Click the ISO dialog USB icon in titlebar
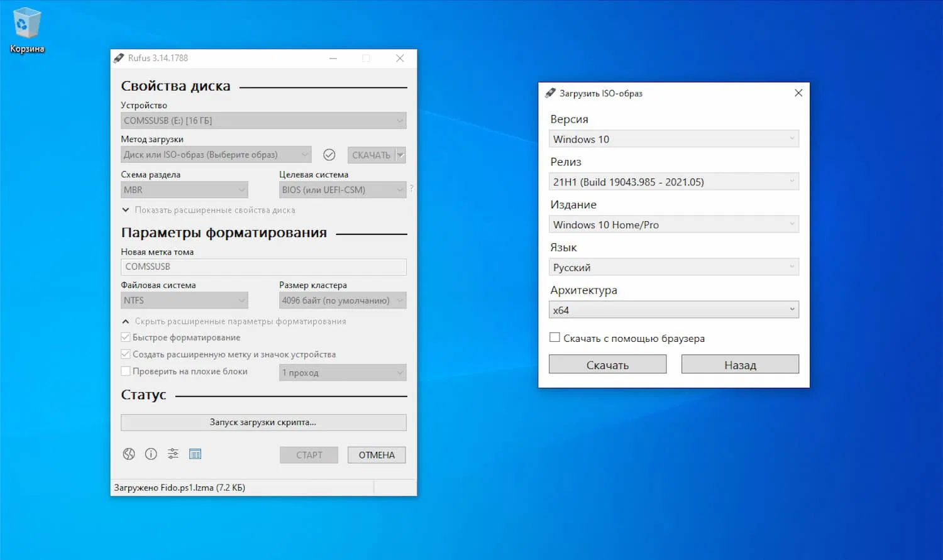This screenshot has height=560, width=943. point(551,92)
